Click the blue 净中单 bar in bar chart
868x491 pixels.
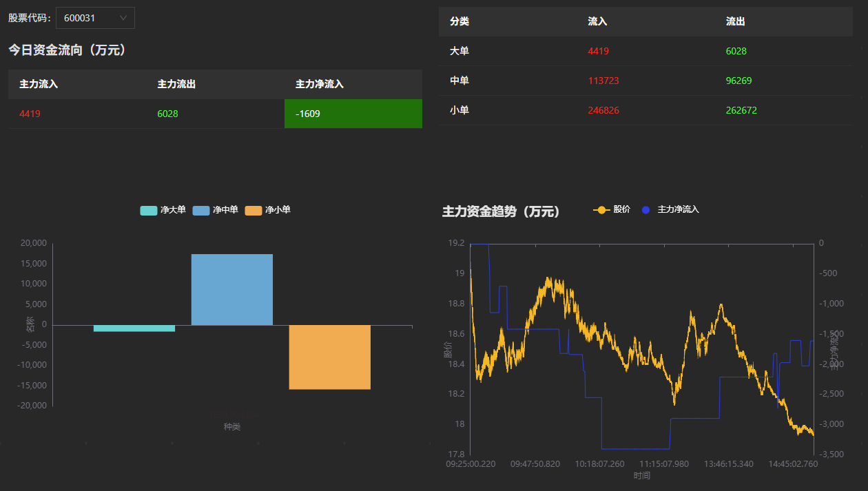point(232,289)
